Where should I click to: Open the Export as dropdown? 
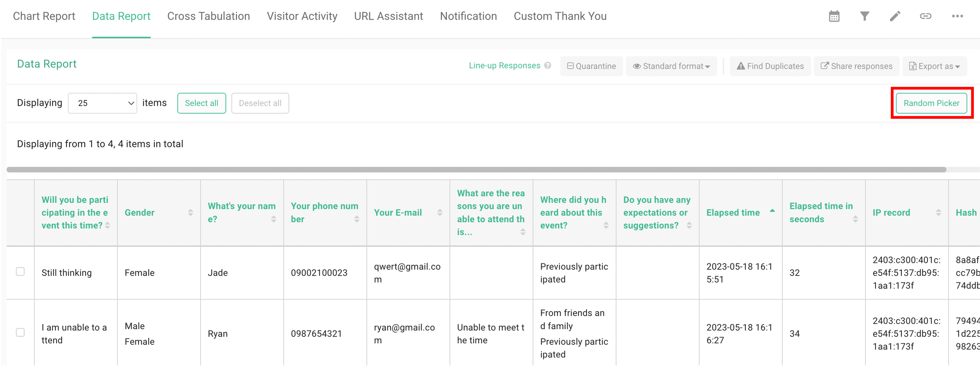934,66
